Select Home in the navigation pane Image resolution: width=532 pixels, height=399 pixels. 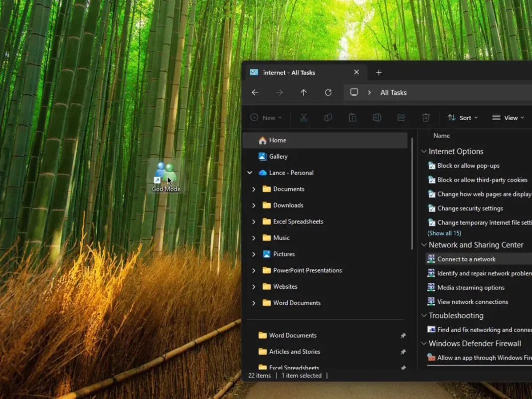(326, 140)
